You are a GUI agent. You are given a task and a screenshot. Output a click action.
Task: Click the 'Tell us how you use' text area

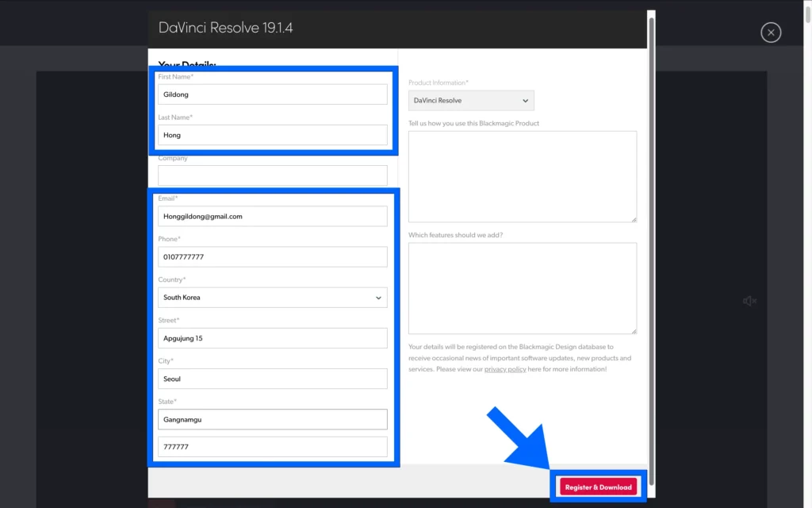tap(523, 177)
